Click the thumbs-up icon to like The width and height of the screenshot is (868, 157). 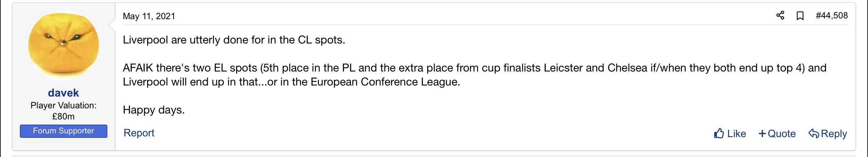[719, 133]
